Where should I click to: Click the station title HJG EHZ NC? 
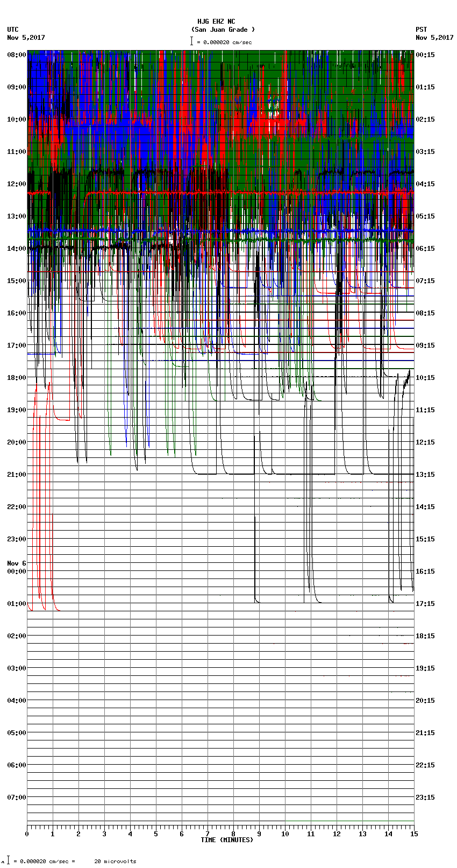216,22
